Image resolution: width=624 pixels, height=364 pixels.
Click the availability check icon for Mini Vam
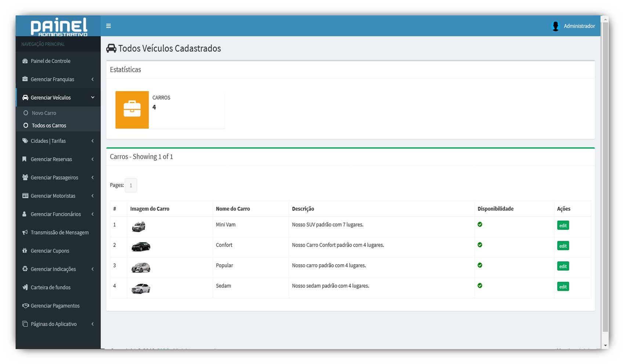click(480, 224)
